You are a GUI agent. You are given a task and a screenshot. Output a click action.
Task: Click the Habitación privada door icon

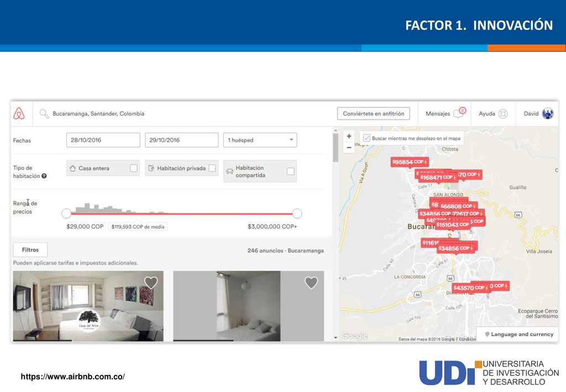(x=151, y=168)
